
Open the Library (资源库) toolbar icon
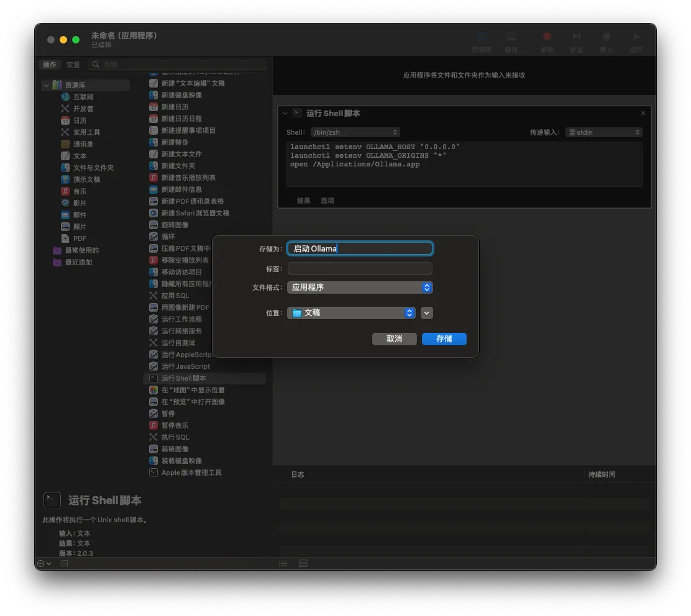click(x=482, y=42)
